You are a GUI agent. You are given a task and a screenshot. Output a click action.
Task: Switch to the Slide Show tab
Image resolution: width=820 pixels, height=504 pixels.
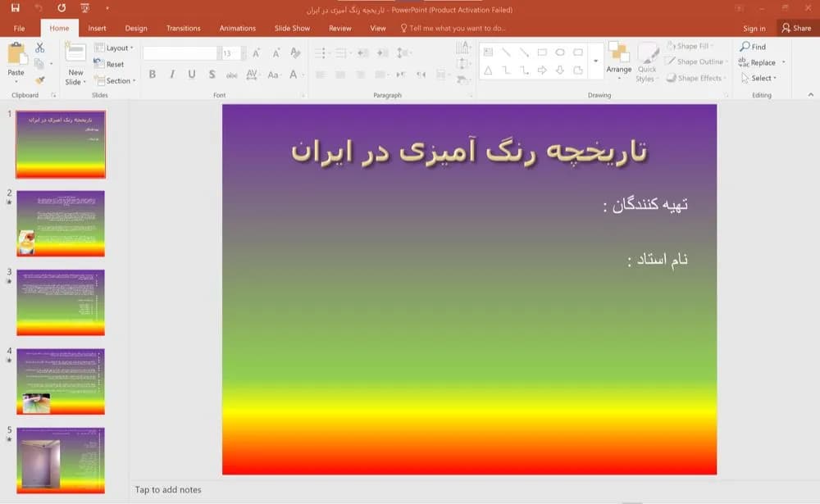click(293, 28)
